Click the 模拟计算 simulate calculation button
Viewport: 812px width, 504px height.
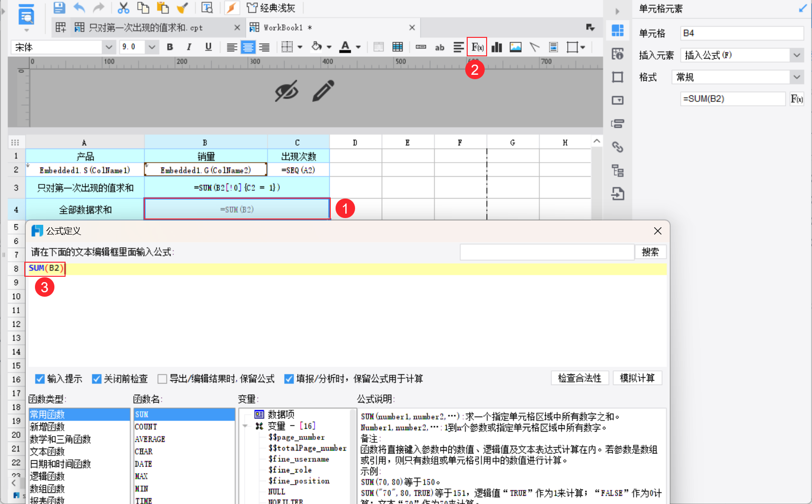tap(637, 378)
